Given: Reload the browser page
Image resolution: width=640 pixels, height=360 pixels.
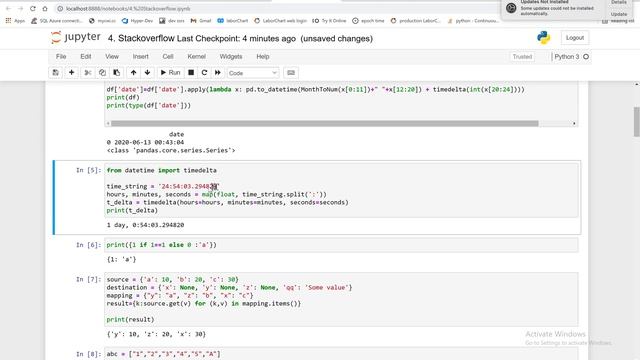Looking at the screenshot, I should [33, 9].
